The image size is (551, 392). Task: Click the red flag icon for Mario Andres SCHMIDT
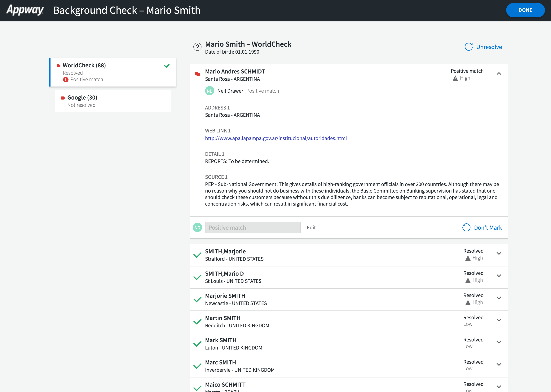(197, 75)
